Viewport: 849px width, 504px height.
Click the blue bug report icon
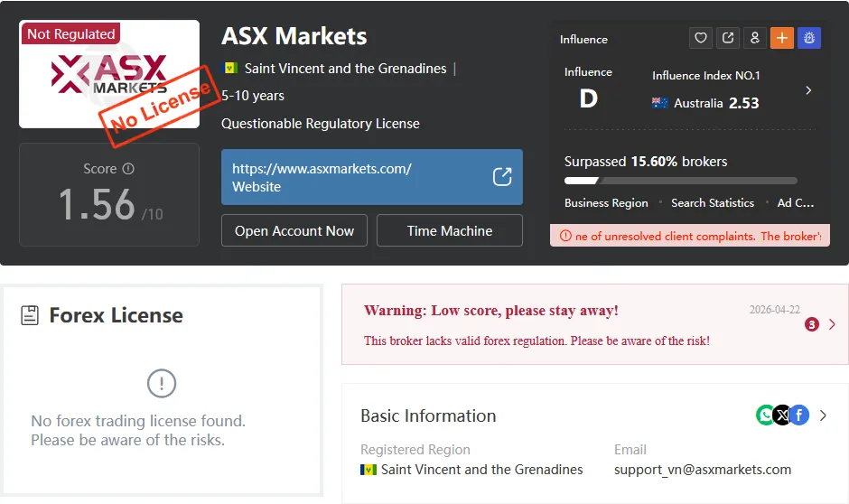pos(809,38)
